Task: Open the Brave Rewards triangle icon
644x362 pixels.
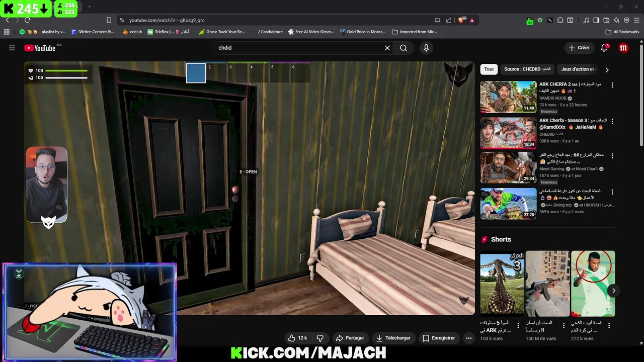Action: coord(472,20)
